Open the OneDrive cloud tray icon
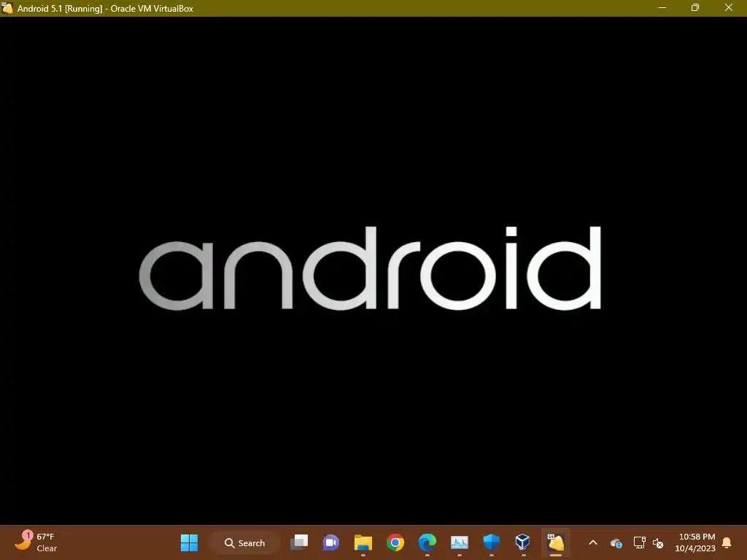Viewport: 747px width, 560px height. 616,542
